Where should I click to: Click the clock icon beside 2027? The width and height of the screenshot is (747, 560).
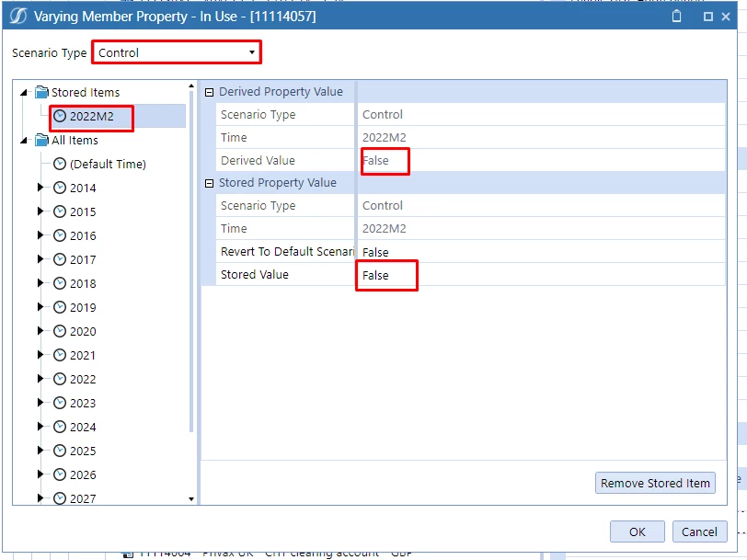[60, 498]
